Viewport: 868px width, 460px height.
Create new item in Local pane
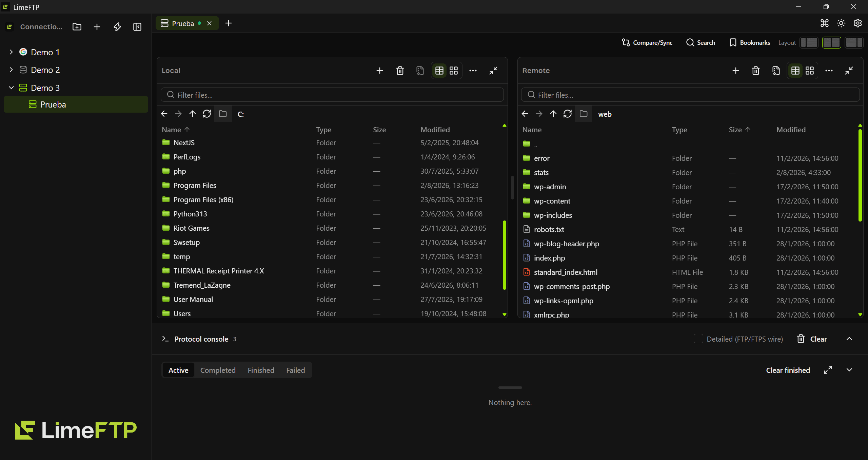pyautogui.click(x=380, y=71)
